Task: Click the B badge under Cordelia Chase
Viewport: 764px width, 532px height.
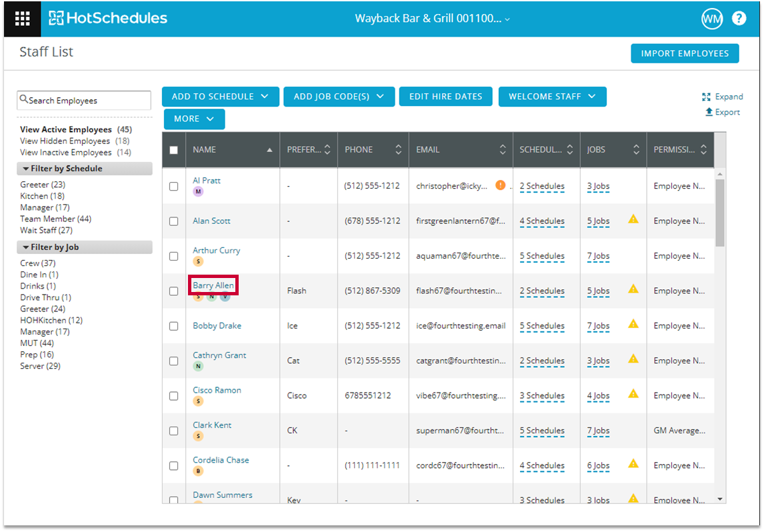Action: click(x=198, y=471)
